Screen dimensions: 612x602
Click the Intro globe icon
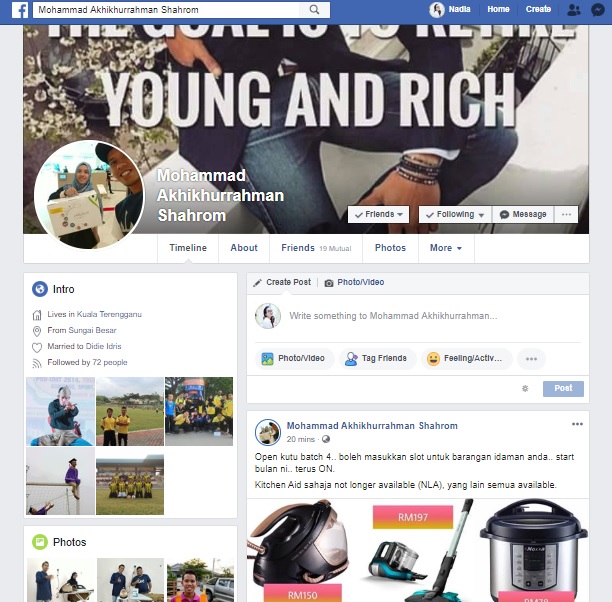(x=40, y=289)
